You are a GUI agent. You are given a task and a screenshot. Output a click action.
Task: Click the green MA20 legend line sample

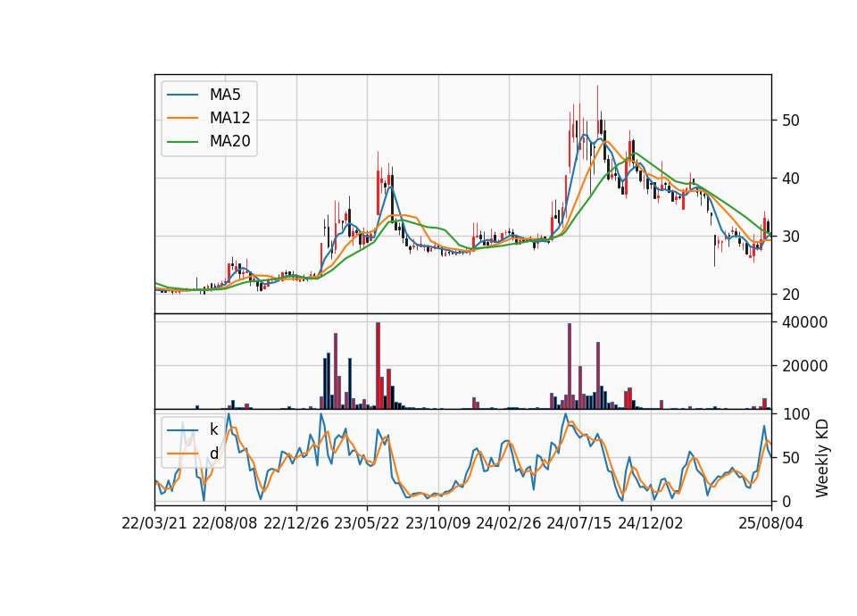[x=182, y=142]
